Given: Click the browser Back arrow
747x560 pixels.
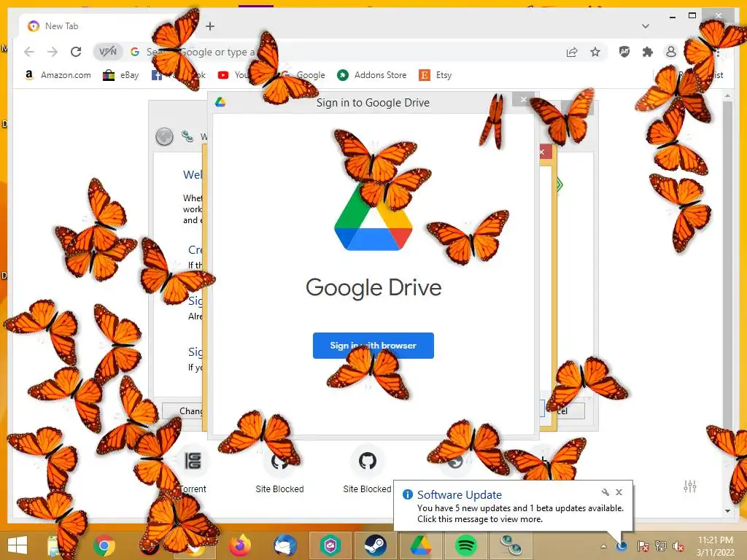Looking at the screenshot, I should [29, 52].
